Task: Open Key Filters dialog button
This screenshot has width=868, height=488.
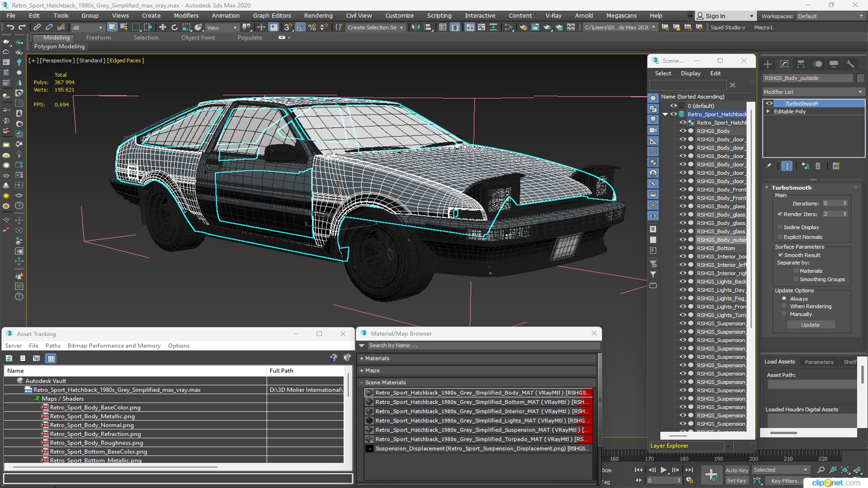Action: (x=785, y=481)
